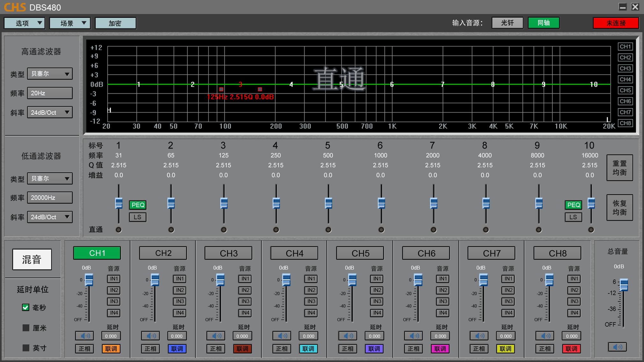Toggle PEQ mode for band 10
This screenshot has width=644, height=362.
574,205
